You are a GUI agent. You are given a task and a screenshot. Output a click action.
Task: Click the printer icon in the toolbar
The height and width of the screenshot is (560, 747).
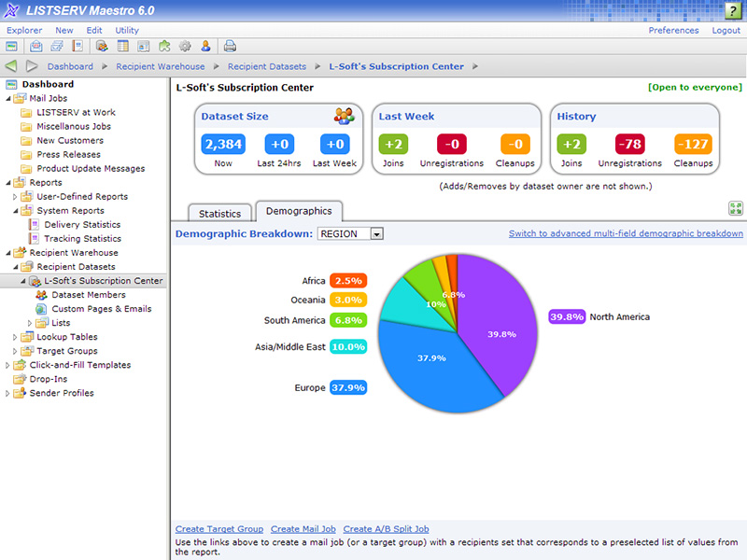(230, 46)
